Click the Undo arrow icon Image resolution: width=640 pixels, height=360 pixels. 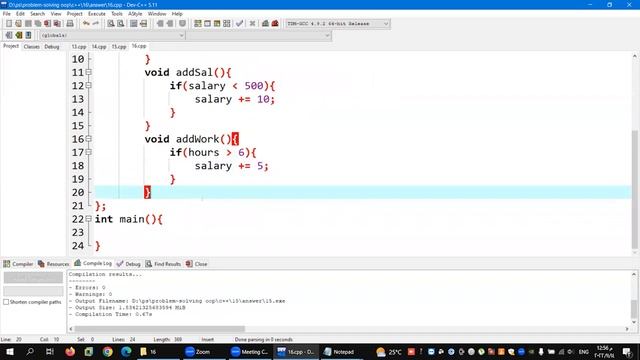(86, 24)
